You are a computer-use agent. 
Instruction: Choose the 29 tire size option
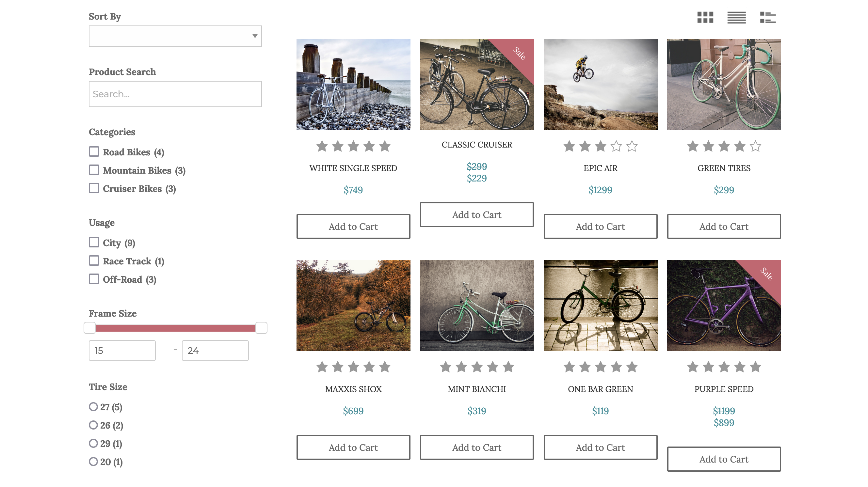[x=93, y=443]
